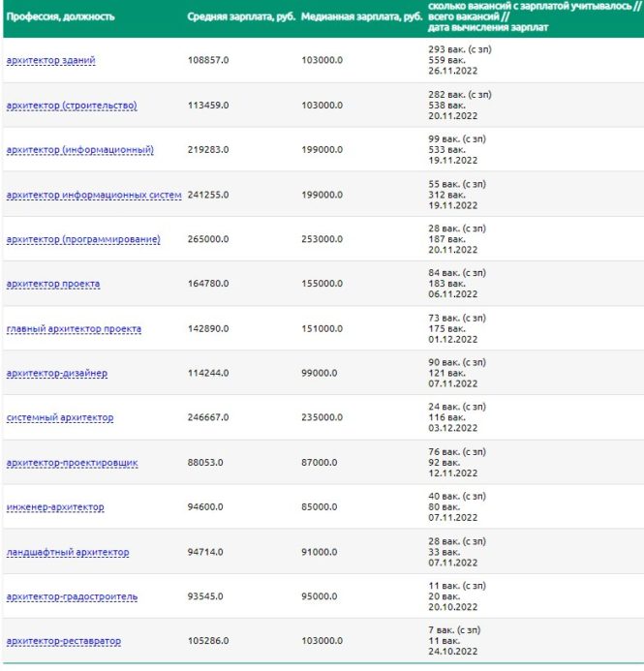Select average salary value 105286.0

point(208,641)
